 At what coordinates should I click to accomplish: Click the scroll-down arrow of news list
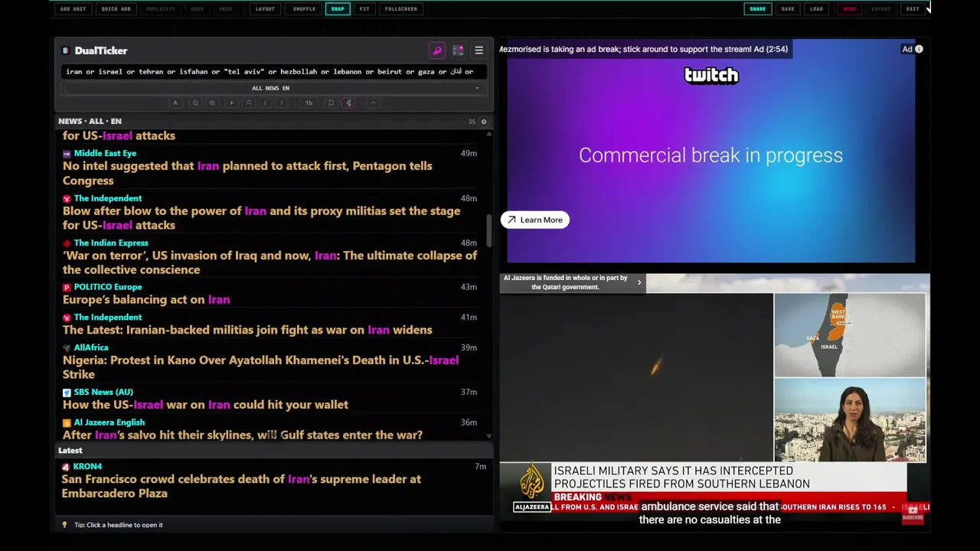pyautogui.click(x=488, y=436)
